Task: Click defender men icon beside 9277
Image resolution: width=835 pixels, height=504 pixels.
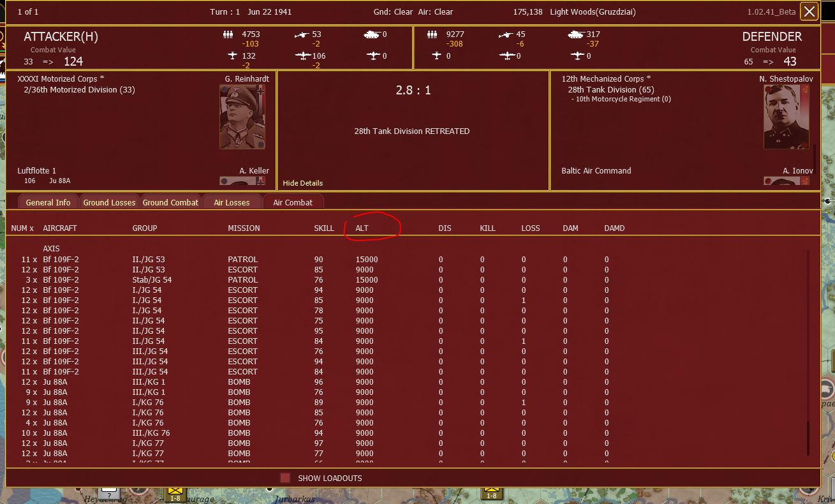Action: [433, 34]
